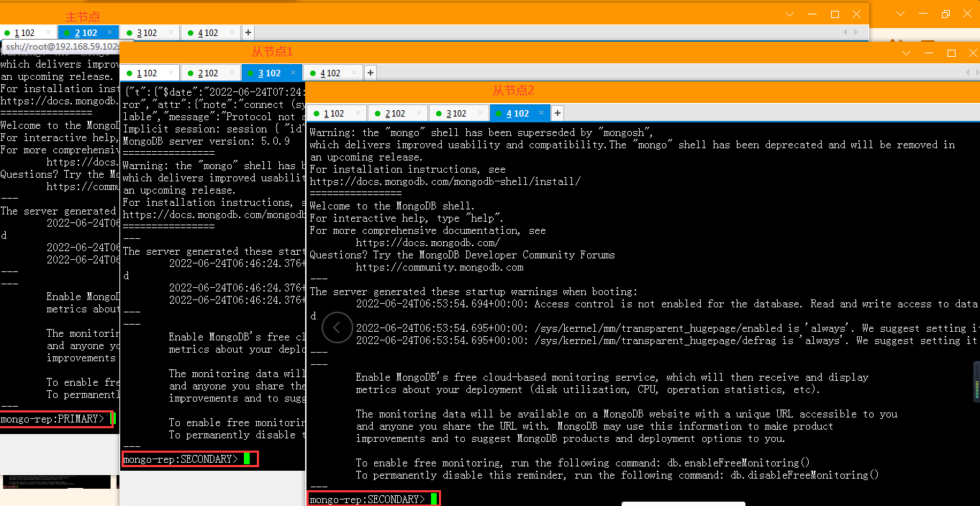
Task: Close tab 3 102 in front window
Action: pyautogui.click(x=481, y=113)
